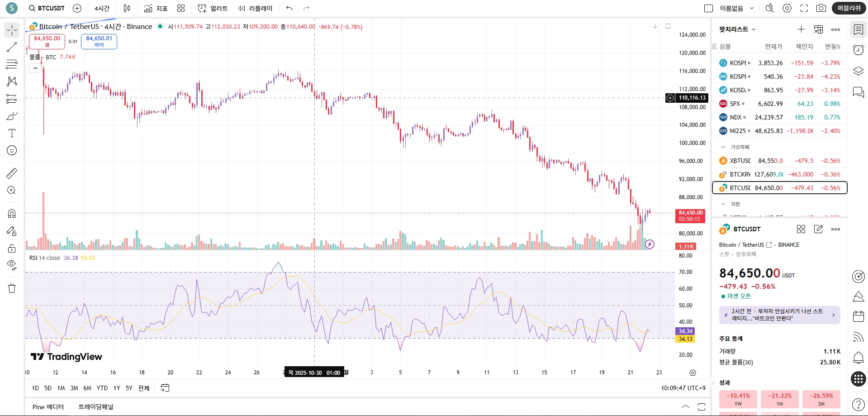
Task: Collapse the indicator legend chevron
Action: 35,68
